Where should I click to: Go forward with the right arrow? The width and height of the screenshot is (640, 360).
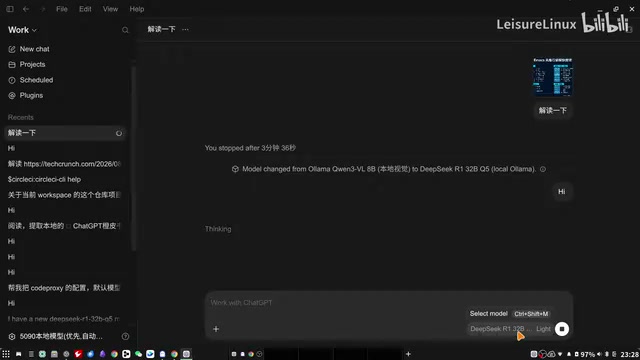[43, 9]
